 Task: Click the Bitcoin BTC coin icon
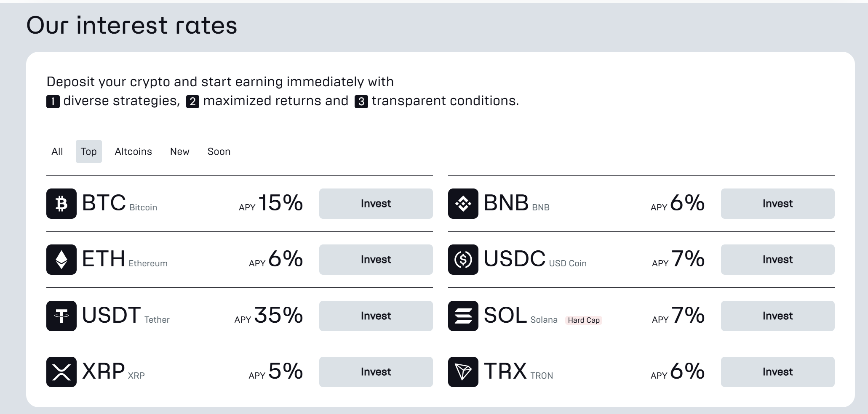click(x=61, y=204)
